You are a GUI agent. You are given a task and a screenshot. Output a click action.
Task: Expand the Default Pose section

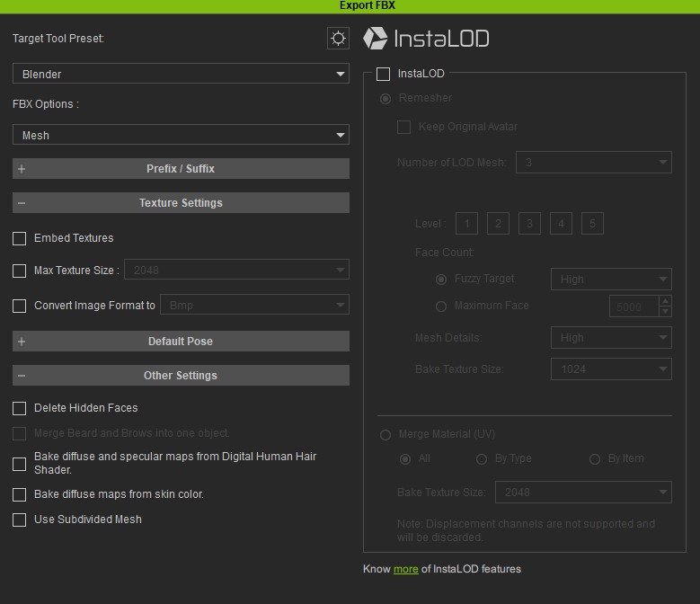coord(181,342)
